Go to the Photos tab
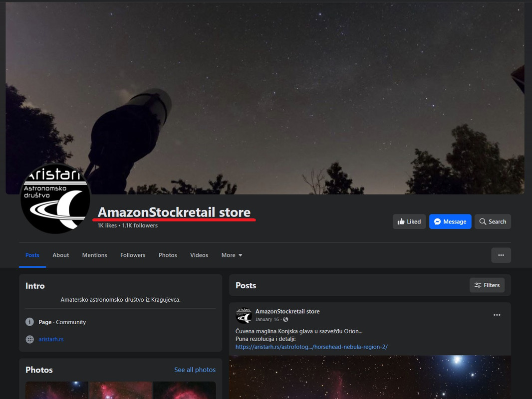 tap(168, 255)
